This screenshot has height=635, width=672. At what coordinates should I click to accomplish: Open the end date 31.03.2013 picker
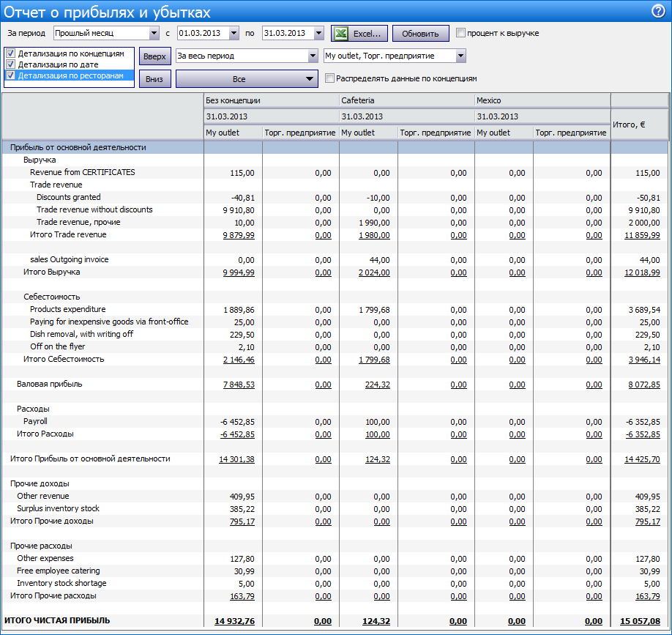[x=318, y=34]
